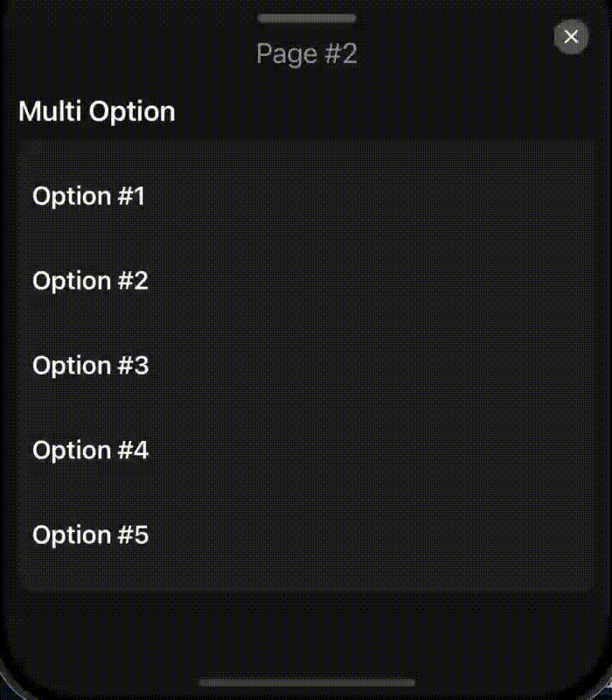The width and height of the screenshot is (612, 700).
Task: Enable Option #3
Action: (x=90, y=365)
